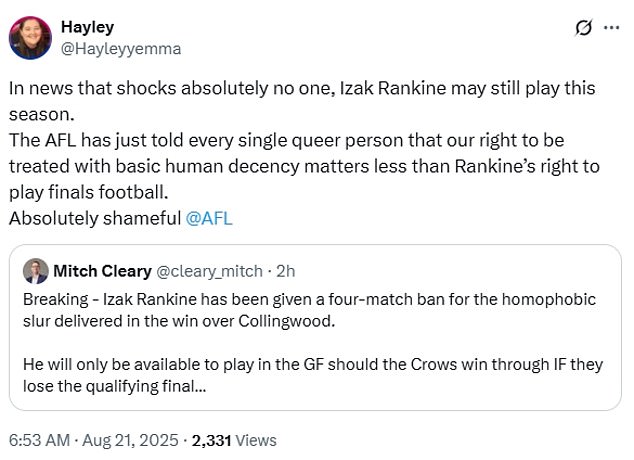
Task: Click Mitch Cleary's small avatar
Action: (x=37, y=271)
